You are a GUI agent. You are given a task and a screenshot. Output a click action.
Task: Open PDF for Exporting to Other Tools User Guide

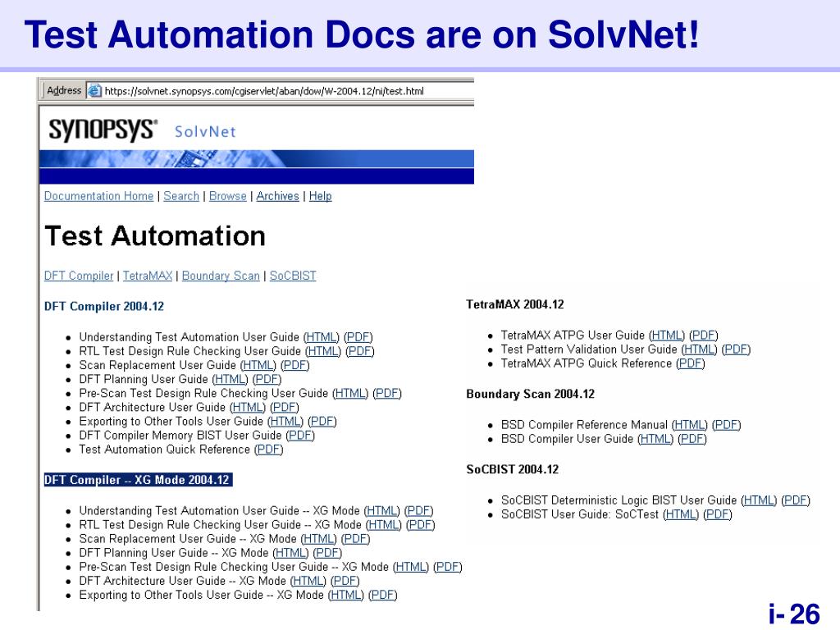322,421
